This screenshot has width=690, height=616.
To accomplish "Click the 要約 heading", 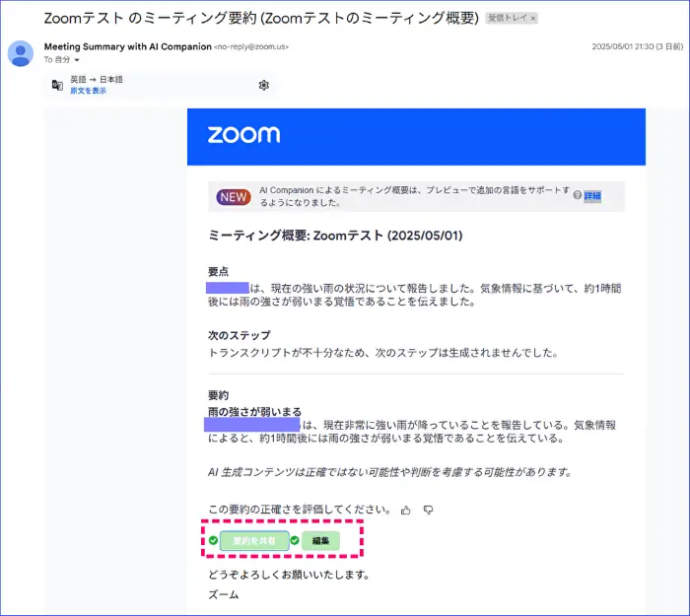I will [x=218, y=395].
